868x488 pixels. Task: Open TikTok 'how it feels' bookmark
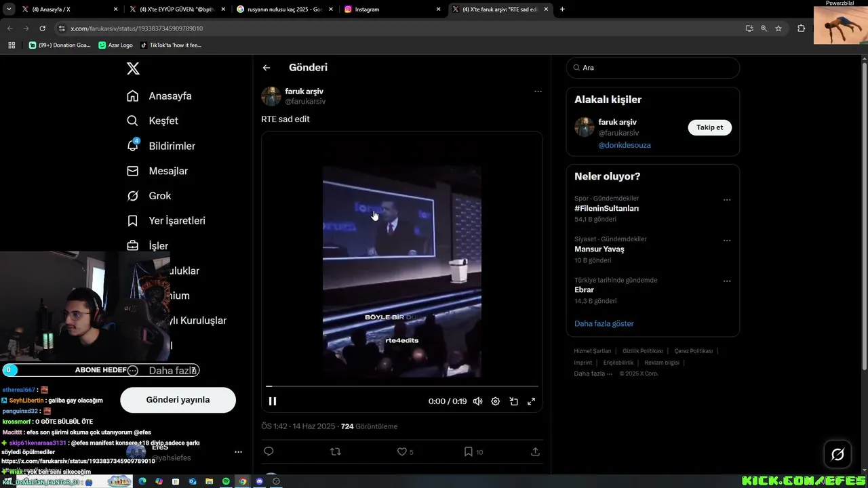(x=171, y=45)
